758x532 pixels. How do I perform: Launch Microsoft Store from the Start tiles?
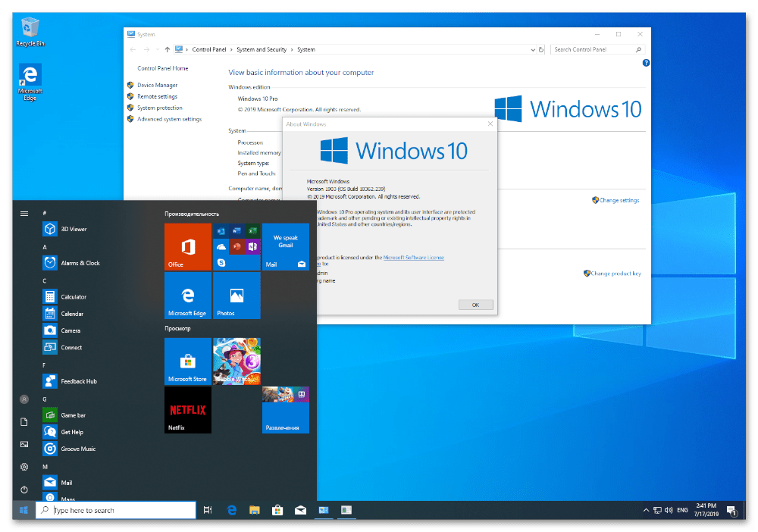(187, 361)
